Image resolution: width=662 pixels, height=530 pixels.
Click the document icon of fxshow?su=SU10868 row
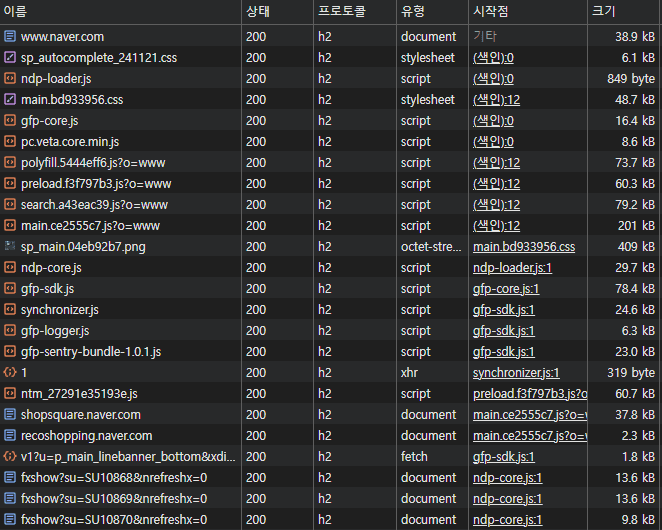click(x=10, y=477)
